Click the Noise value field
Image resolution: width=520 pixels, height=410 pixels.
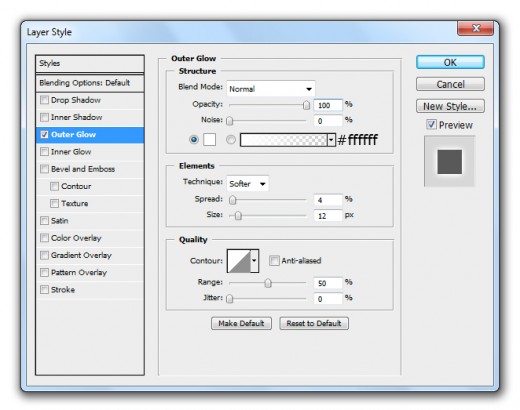[328, 121]
